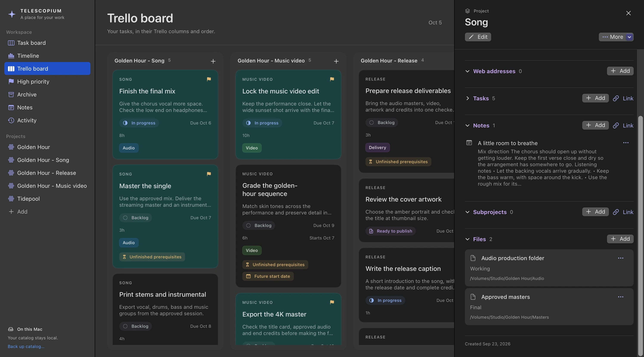Close the Song project panel
The image size is (644, 357).
pyautogui.click(x=628, y=13)
